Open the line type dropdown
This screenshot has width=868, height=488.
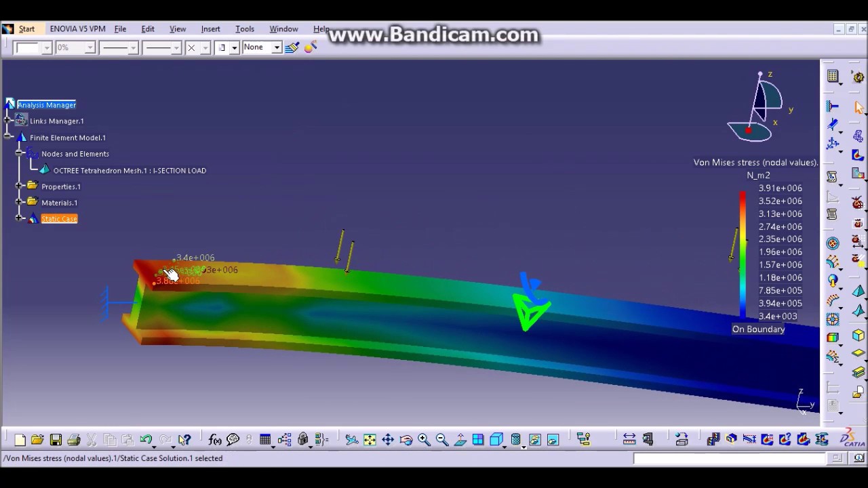tap(176, 47)
